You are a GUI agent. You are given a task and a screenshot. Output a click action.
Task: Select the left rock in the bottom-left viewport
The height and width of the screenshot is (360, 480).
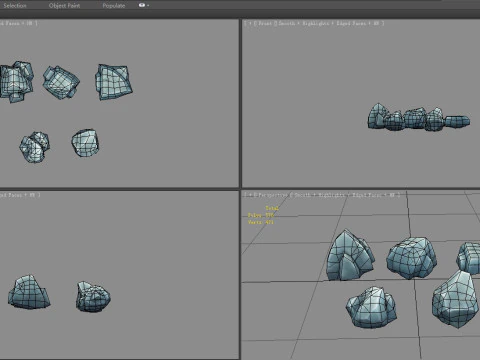tap(29, 292)
